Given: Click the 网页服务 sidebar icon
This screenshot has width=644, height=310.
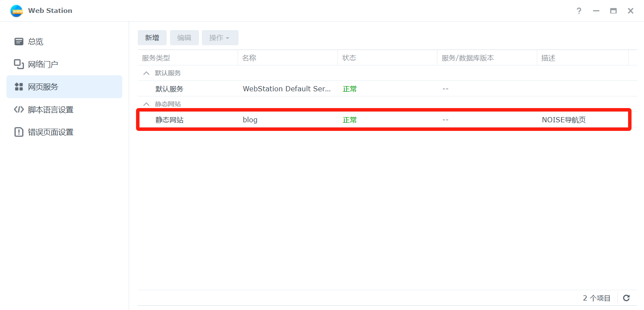Looking at the screenshot, I should tap(19, 87).
